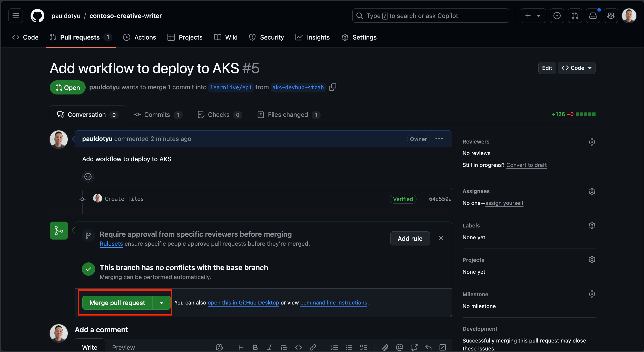
Task: Go to GitHub home via Octocat logo
Action: pyautogui.click(x=37, y=16)
